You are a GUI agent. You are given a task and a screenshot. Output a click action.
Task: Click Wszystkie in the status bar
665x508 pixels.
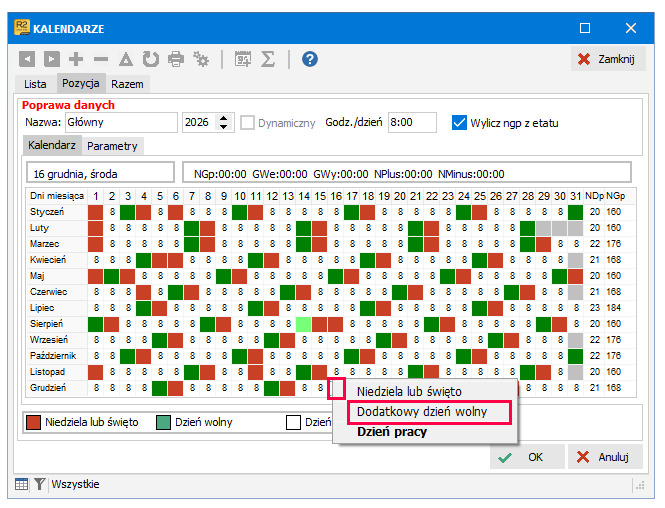(75, 484)
